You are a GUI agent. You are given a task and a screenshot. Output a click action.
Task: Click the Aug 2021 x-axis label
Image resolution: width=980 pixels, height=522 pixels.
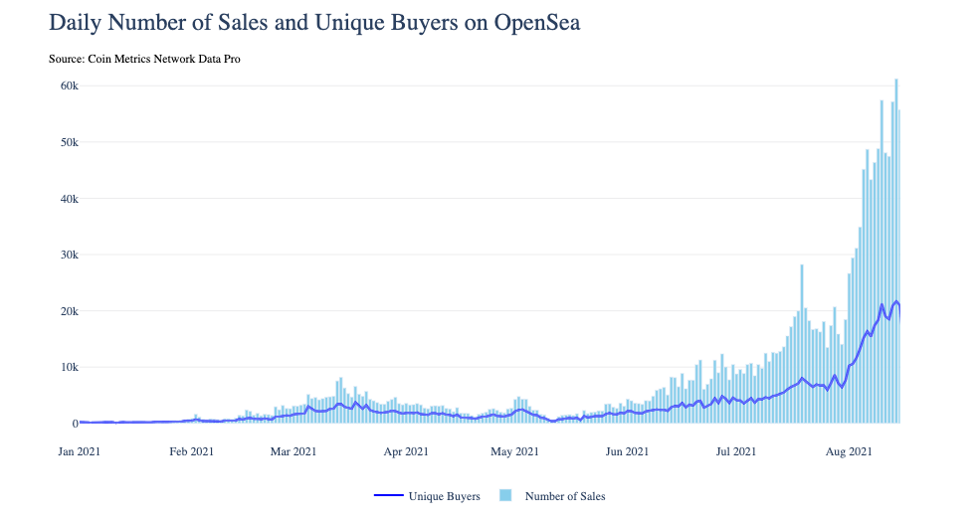tap(850, 451)
